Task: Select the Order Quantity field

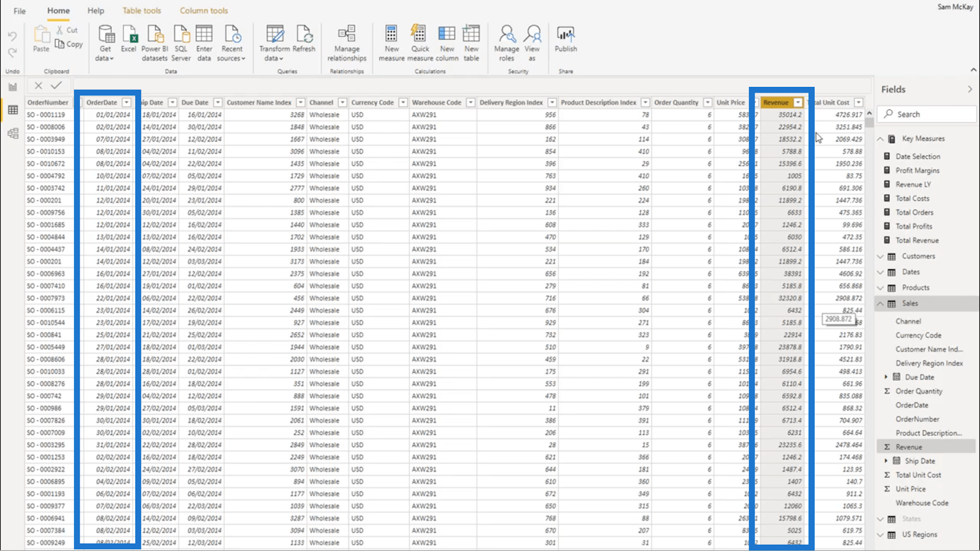Action: coord(919,391)
